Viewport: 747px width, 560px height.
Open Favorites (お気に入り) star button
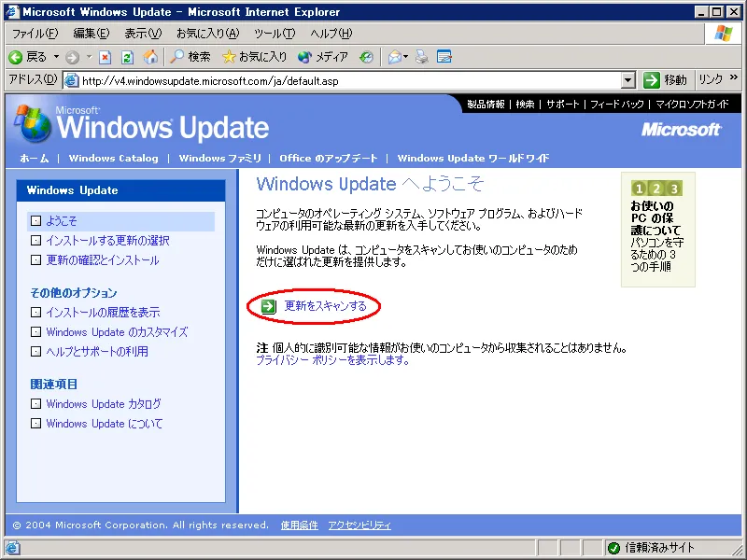[255, 57]
